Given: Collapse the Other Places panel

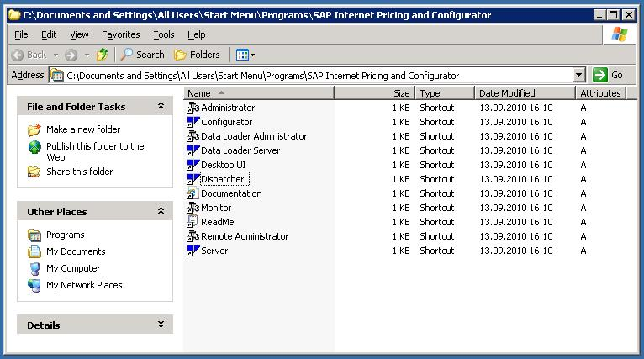Looking at the screenshot, I should [x=161, y=211].
